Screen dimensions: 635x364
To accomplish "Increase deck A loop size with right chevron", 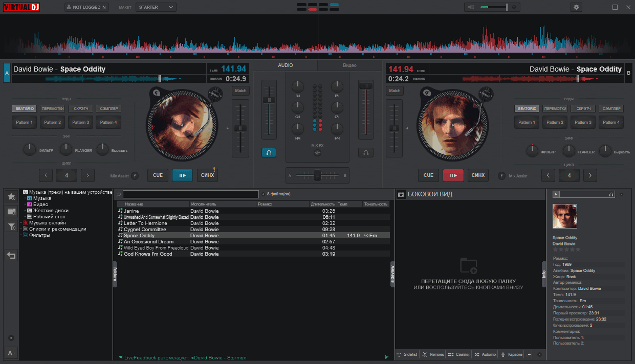I will pos(88,175).
